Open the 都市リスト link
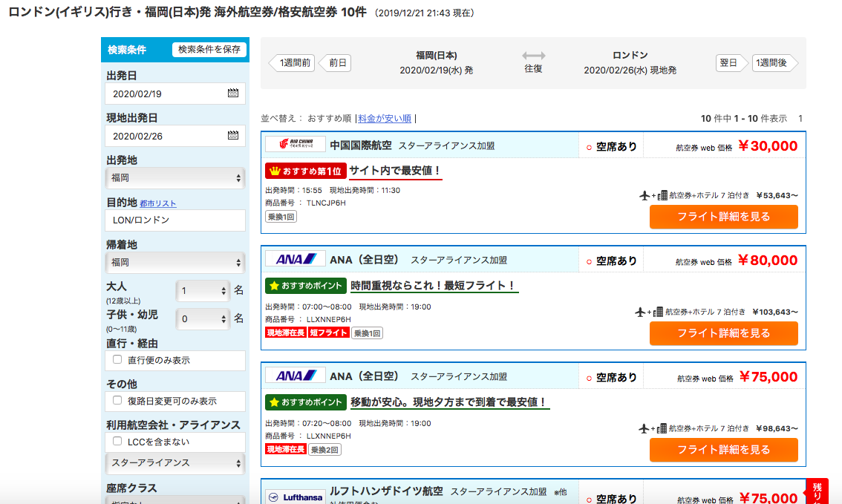Viewport: 842px width, 504px height. point(158,203)
